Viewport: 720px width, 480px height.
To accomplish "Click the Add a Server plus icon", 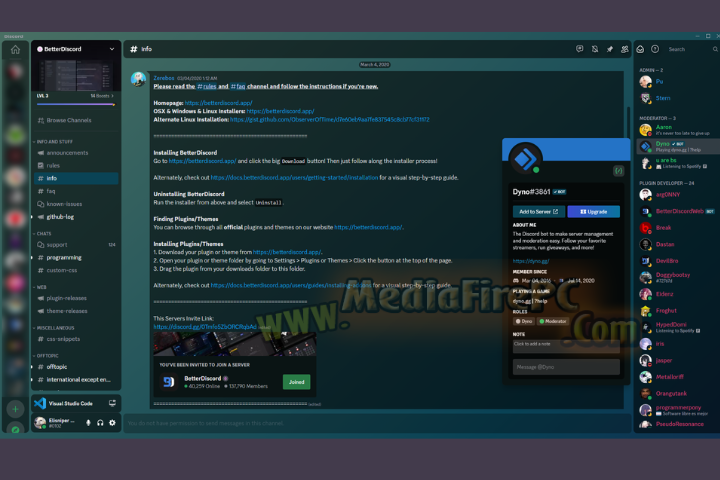I will [15, 409].
